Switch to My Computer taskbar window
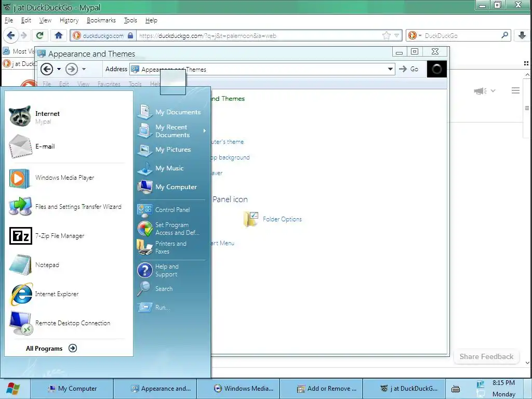The image size is (532, 399). pos(72,389)
